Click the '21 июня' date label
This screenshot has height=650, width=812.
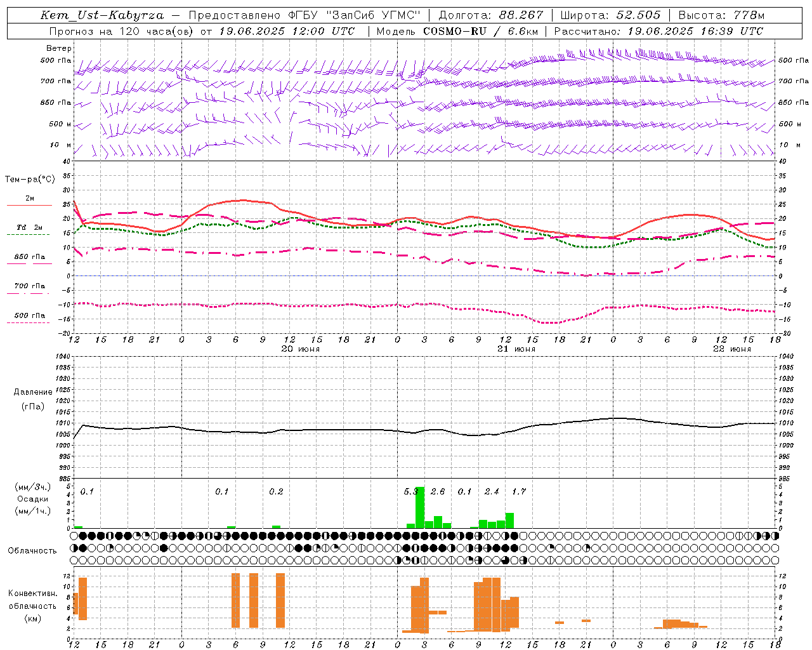coord(516,349)
